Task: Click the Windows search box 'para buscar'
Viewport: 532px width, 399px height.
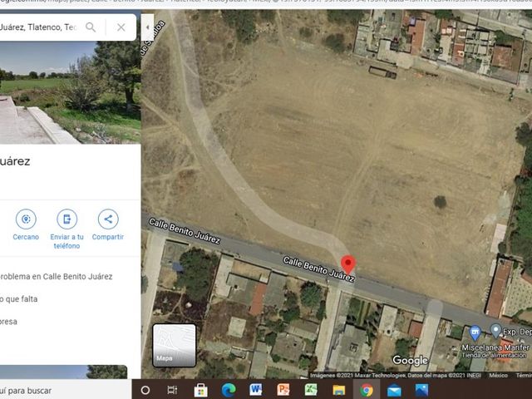Action: 65,391
